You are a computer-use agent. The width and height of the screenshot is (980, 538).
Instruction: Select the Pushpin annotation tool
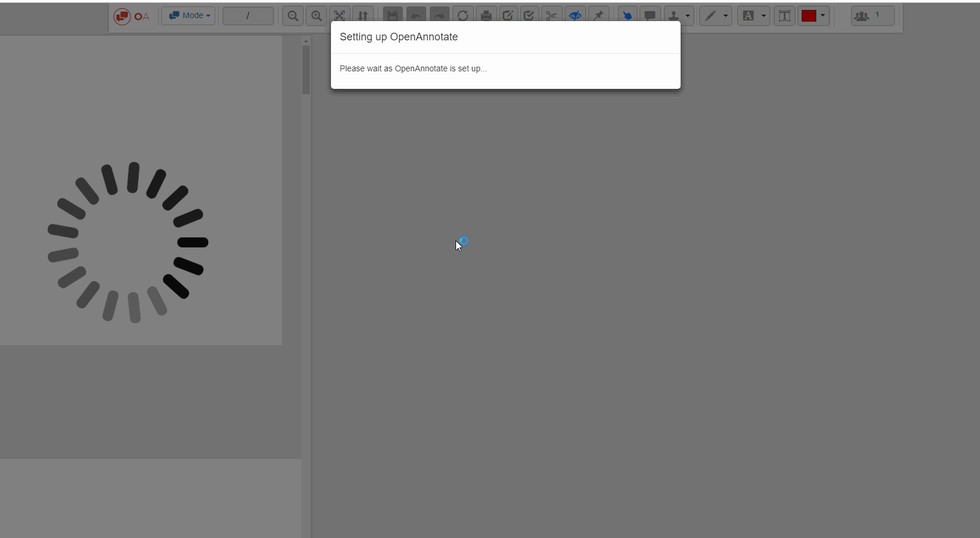[598, 16]
